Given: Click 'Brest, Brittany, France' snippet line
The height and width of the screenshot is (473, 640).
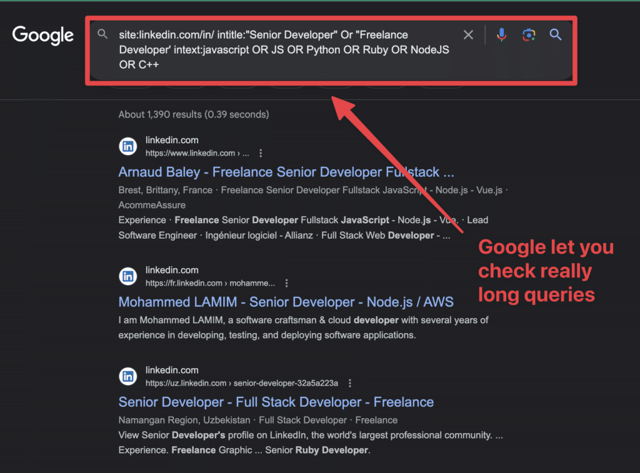Looking at the screenshot, I should pos(313,190).
